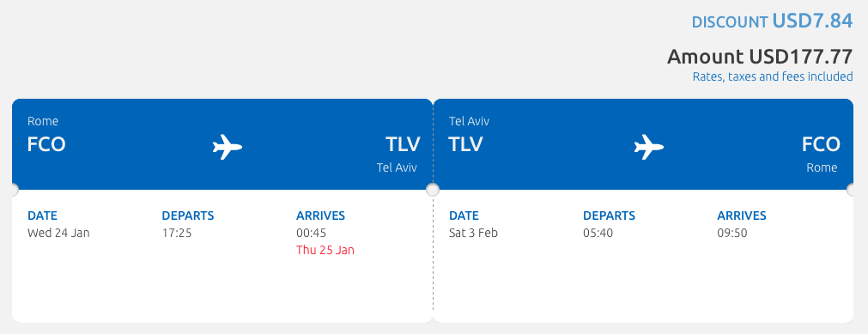Click the FCO arrival code on return card
This screenshot has height=334, width=868.
(821, 144)
